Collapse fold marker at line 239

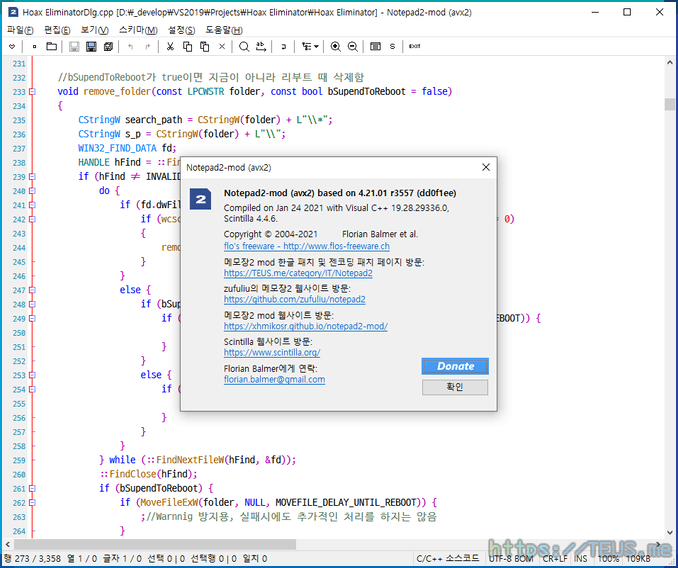(32, 177)
